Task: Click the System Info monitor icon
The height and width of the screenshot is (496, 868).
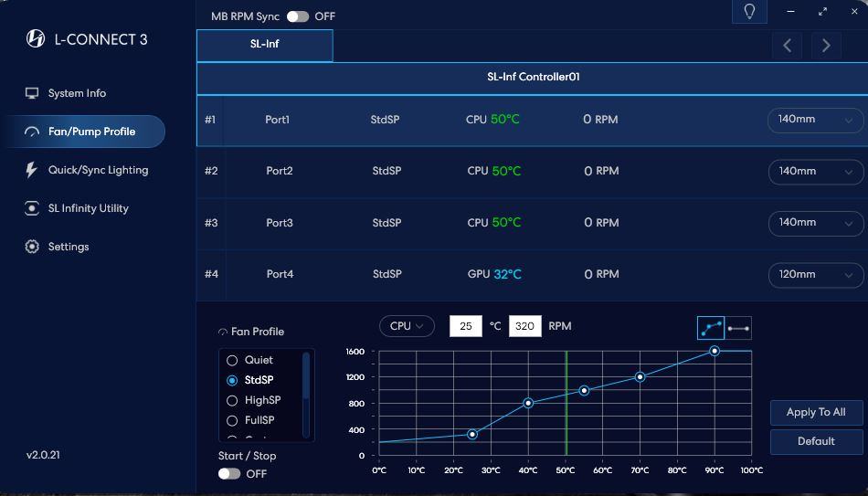Action: pos(32,93)
